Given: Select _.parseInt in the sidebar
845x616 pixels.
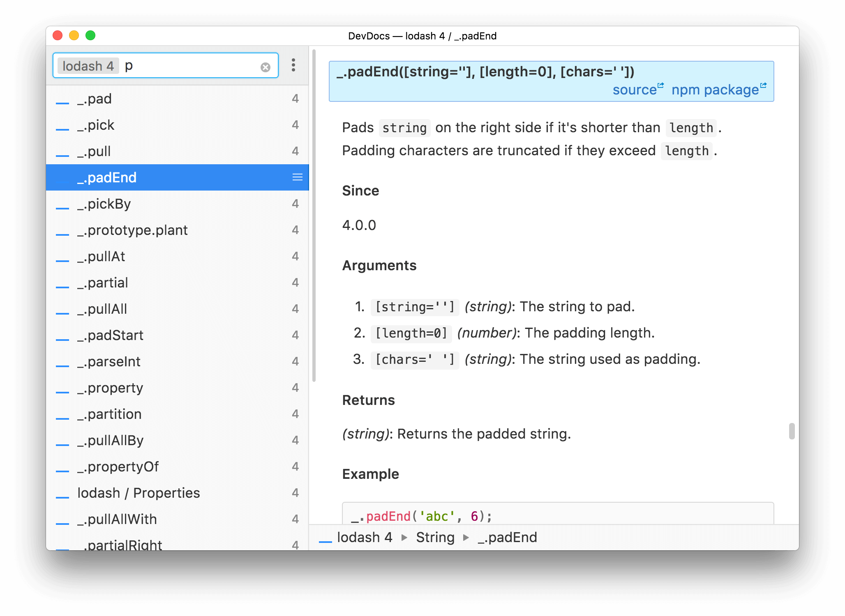Looking at the screenshot, I should point(109,361).
